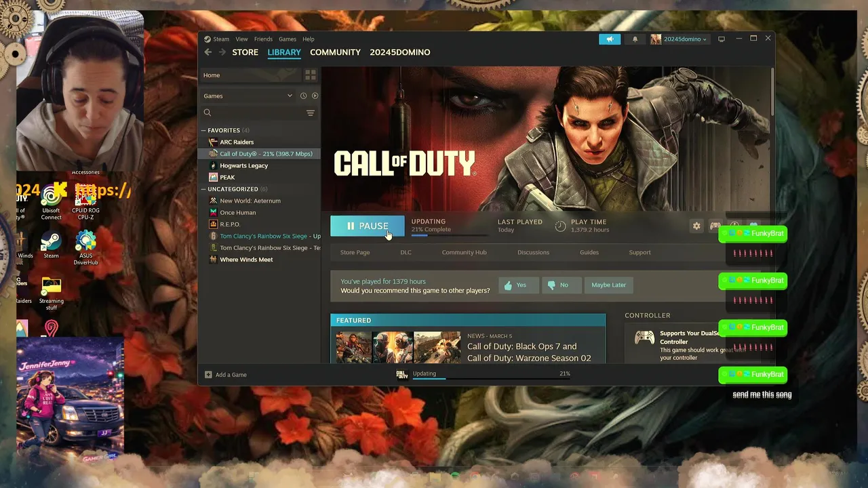Open the Support link

[639, 252]
